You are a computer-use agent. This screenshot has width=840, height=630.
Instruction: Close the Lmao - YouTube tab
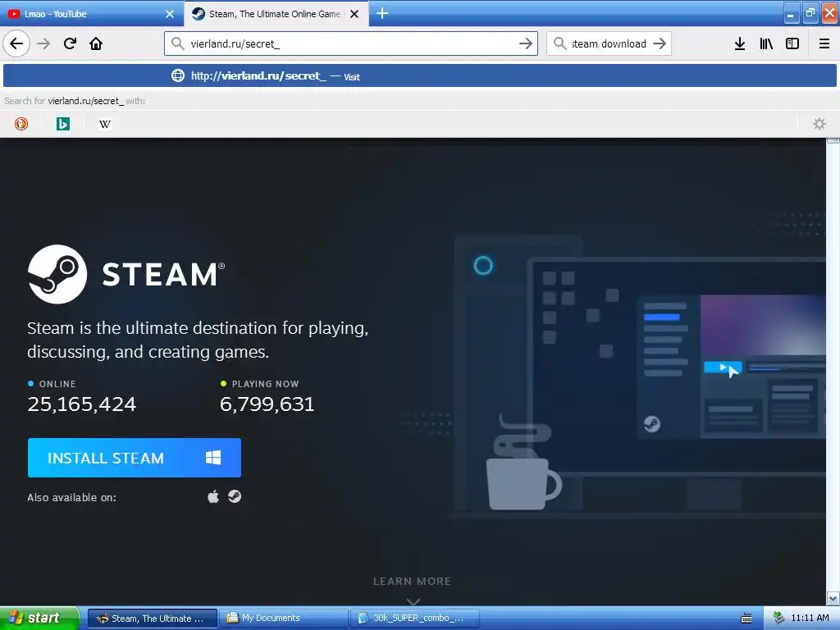pyautogui.click(x=170, y=14)
